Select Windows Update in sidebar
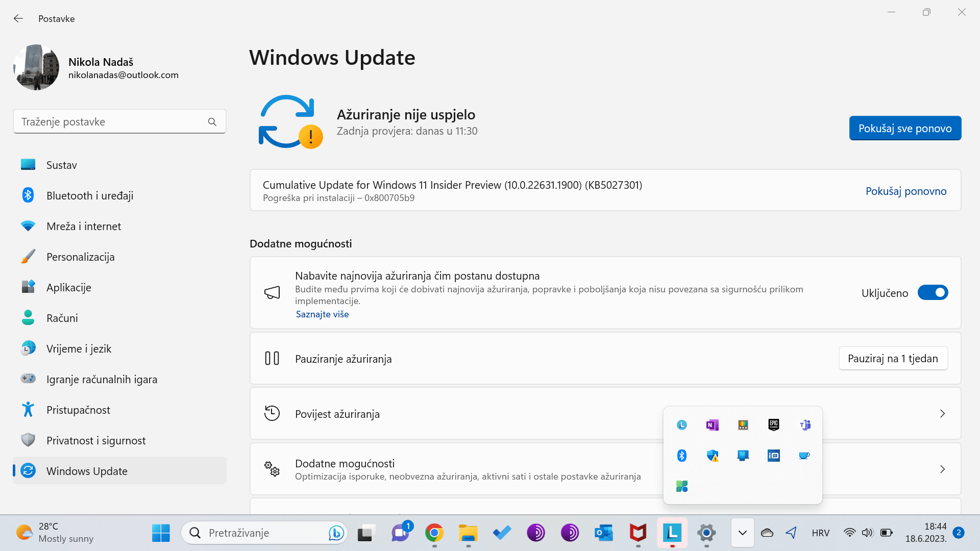The width and height of the screenshot is (980, 551). (119, 470)
